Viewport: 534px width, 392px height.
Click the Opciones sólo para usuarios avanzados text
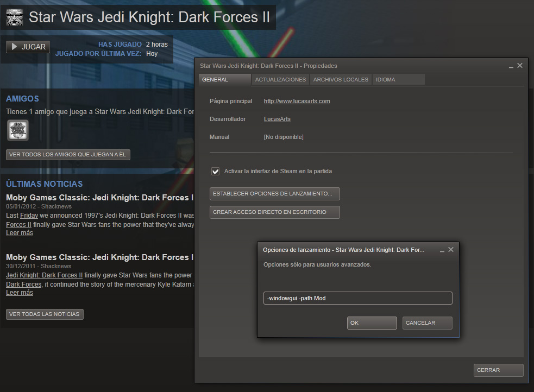point(317,265)
